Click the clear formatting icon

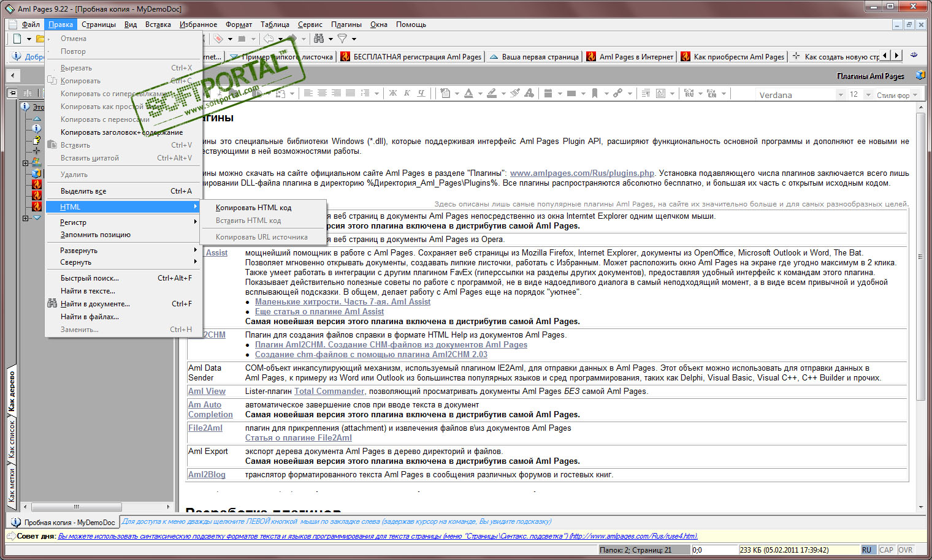point(529,93)
